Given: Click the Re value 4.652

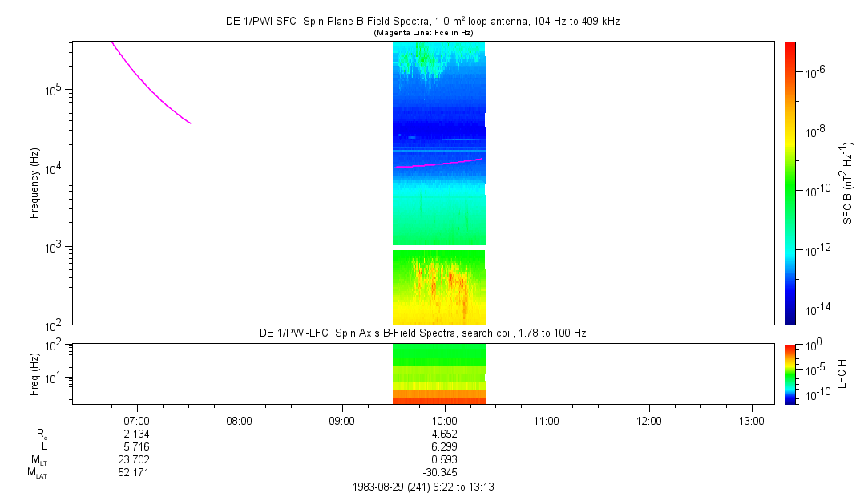Looking at the screenshot, I should [x=444, y=434].
